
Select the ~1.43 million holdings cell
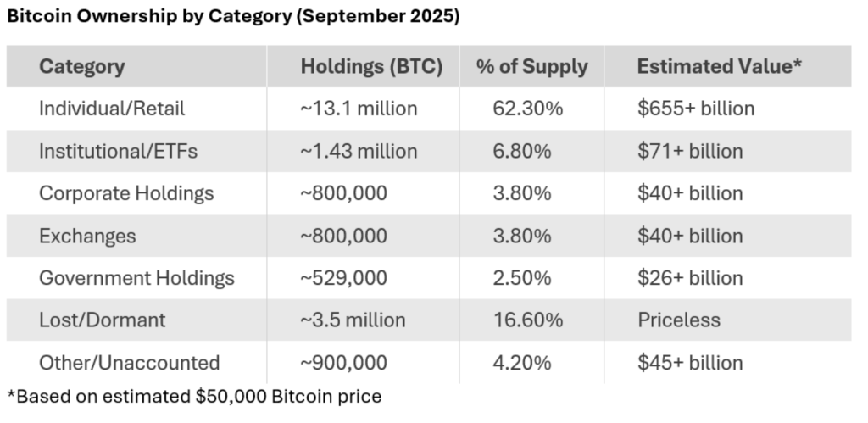(x=359, y=151)
